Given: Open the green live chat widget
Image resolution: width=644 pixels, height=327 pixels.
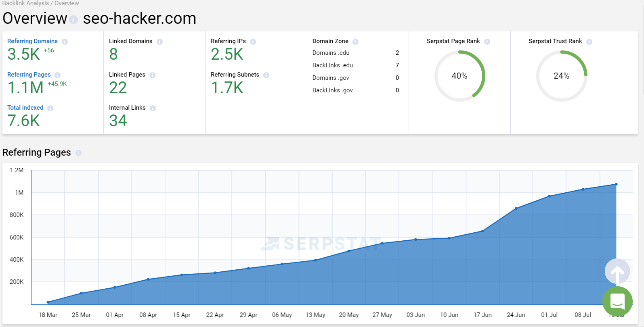Looking at the screenshot, I should click(617, 301).
